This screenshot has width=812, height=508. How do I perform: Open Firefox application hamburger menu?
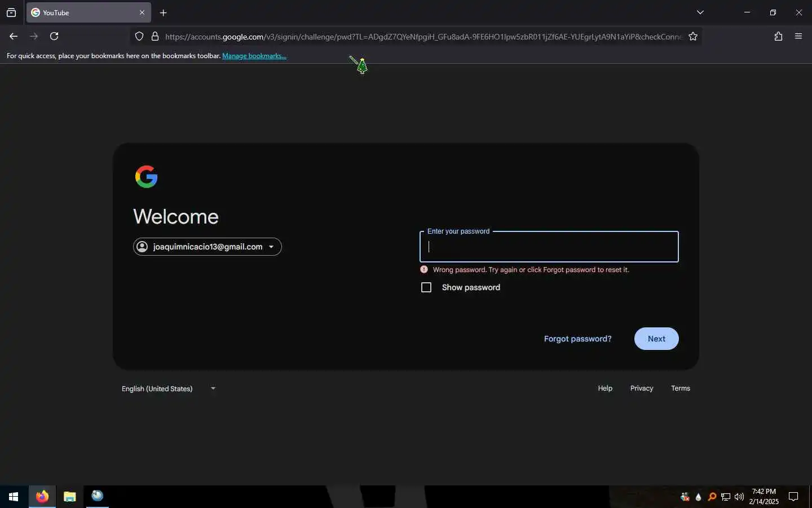click(798, 36)
